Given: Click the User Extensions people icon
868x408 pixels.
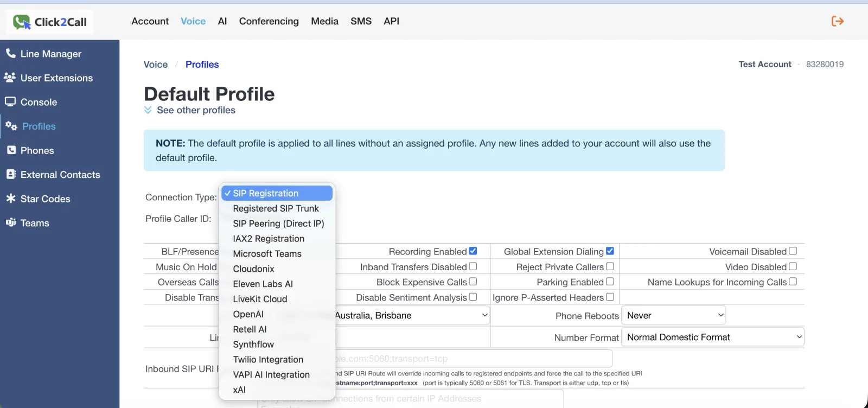Looking at the screenshot, I should pyautogui.click(x=10, y=78).
